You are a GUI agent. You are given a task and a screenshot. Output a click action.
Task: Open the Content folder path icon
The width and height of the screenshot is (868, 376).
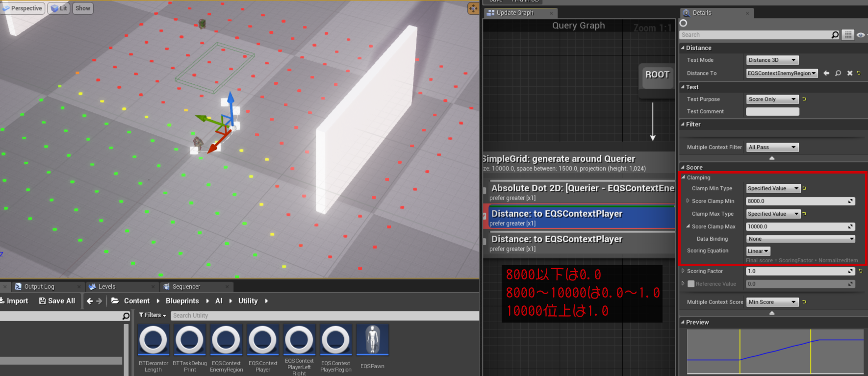(x=115, y=301)
